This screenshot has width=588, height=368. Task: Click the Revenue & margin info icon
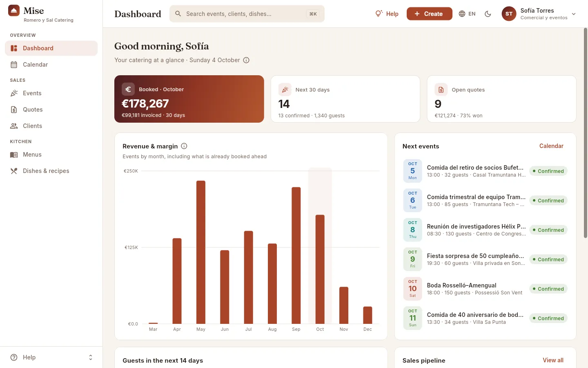pyautogui.click(x=184, y=146)
